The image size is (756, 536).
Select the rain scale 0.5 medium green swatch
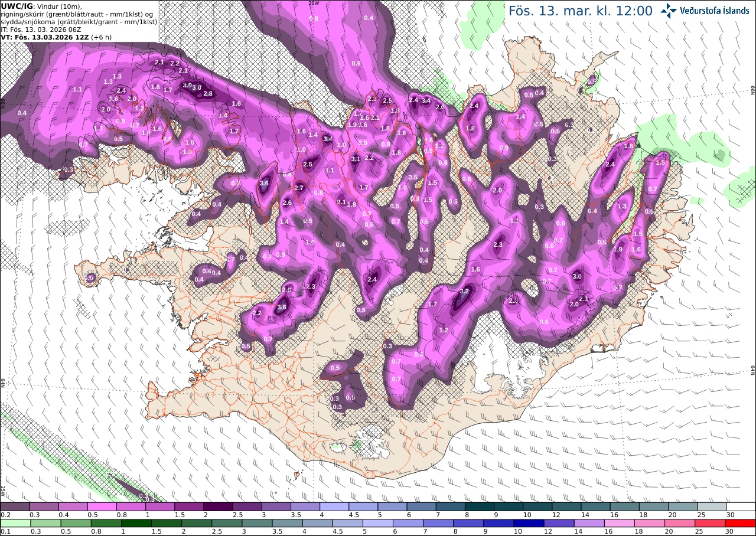pyautogui.click(x=76, y=523)
